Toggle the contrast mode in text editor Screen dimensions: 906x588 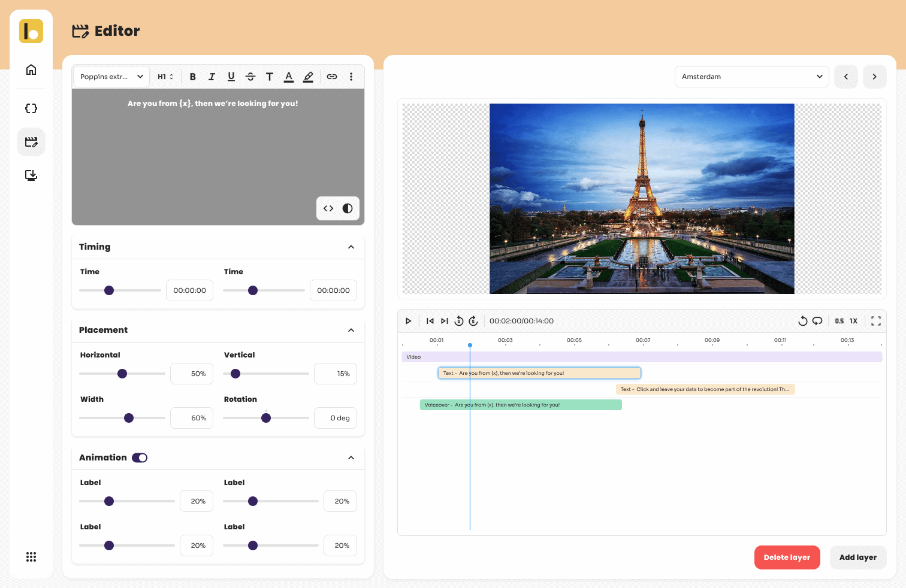tap(348, 208)
